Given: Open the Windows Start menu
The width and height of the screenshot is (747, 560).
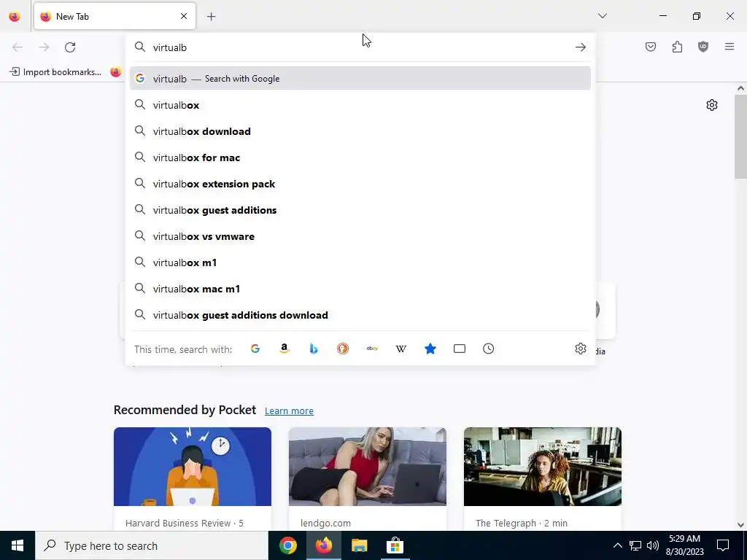Looking at the screenshot, I should 18,545.
